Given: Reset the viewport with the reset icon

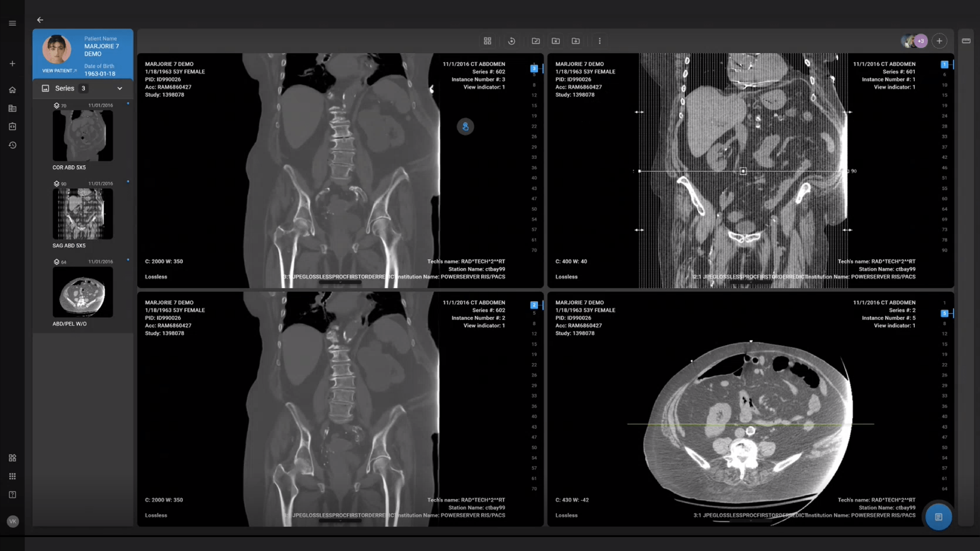Looking at the screenshot, I should (512, 41).
